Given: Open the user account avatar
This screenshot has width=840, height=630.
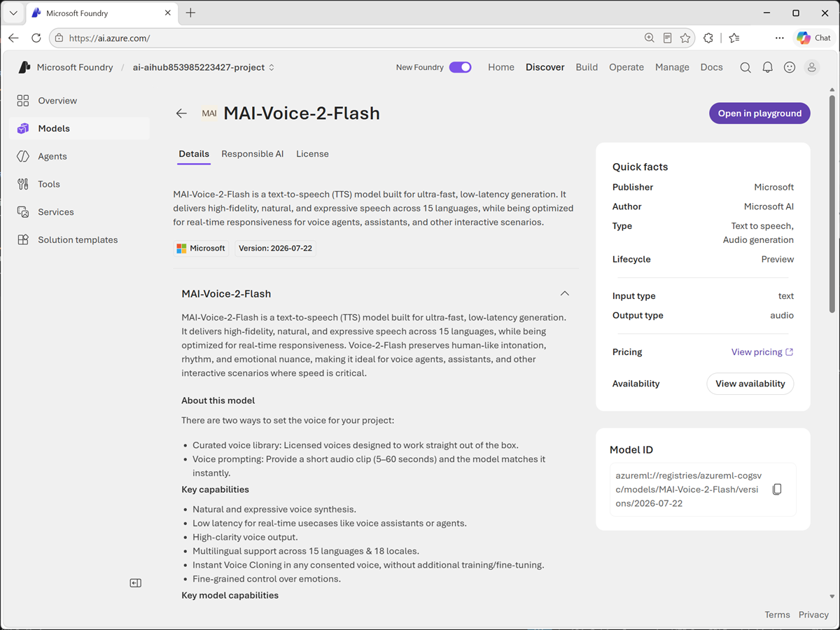Looking at the screenshot, I should [x=812, y=67].
